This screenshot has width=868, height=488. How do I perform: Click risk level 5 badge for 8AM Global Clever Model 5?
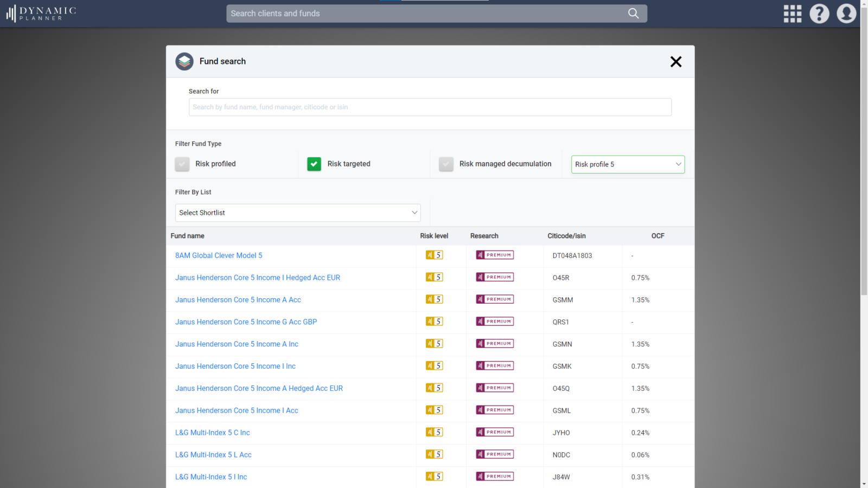coord(435,255)
